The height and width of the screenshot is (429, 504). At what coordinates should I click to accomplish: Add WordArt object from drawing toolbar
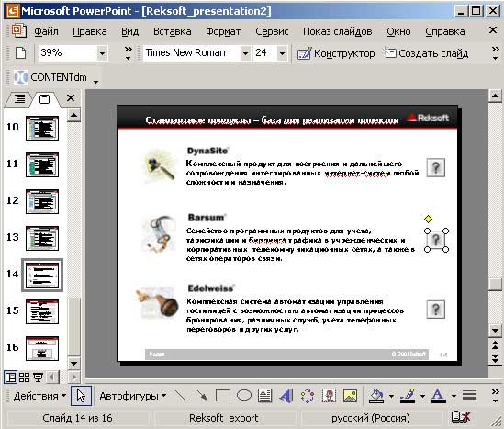[286, 396]
